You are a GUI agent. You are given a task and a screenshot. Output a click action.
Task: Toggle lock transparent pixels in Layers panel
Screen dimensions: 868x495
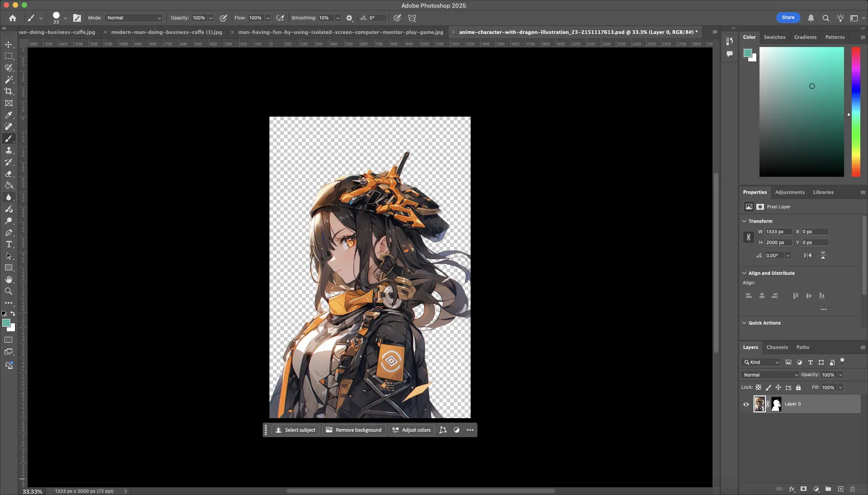758,387
